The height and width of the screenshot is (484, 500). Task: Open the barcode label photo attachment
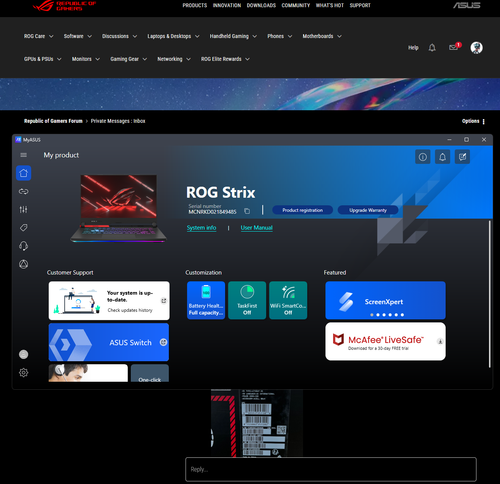point(257,423)
